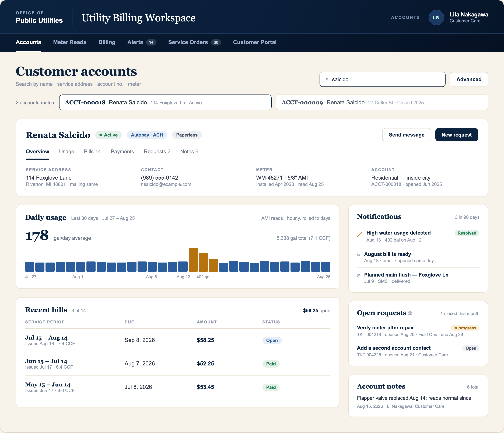Click the August bill is ready notification

pos(418,257)
